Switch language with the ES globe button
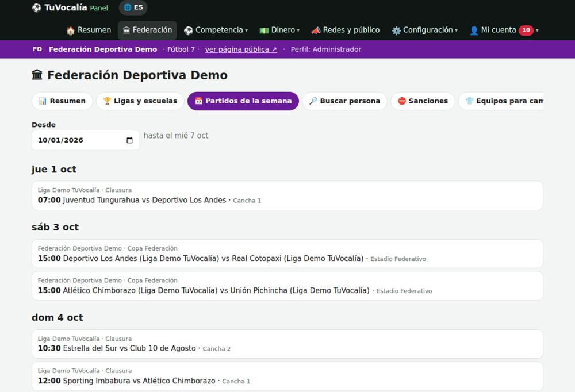 point(133,7)
